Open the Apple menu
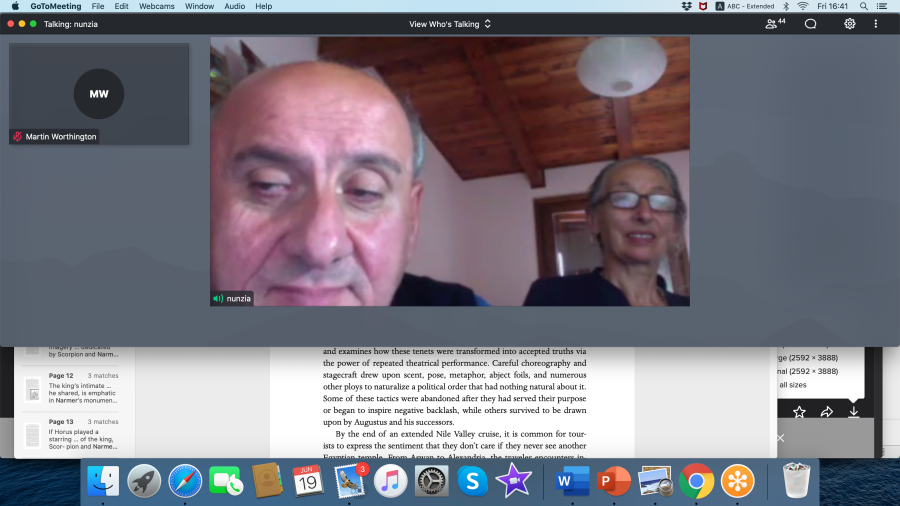This screenshot has width=900, height=506. tap(15, 6)
